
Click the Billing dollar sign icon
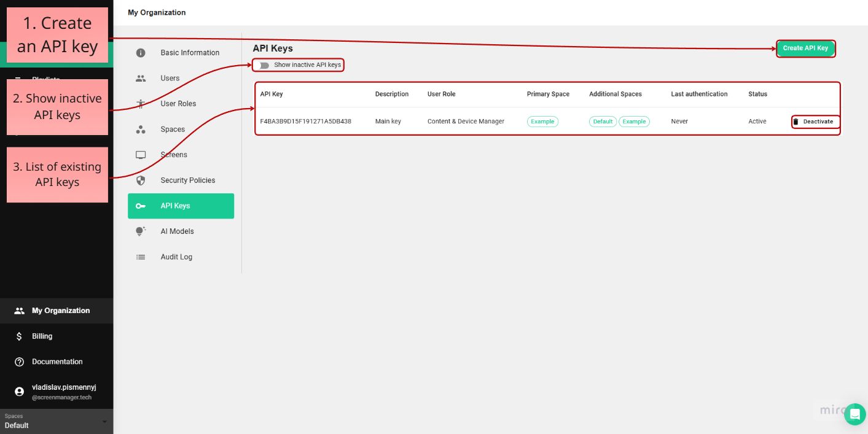tap(19, 336)
